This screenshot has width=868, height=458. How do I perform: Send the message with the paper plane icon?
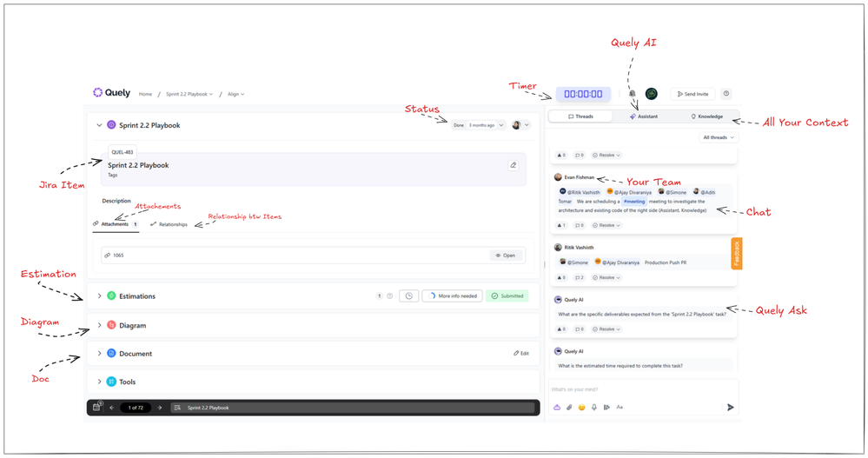pos(730,407)
